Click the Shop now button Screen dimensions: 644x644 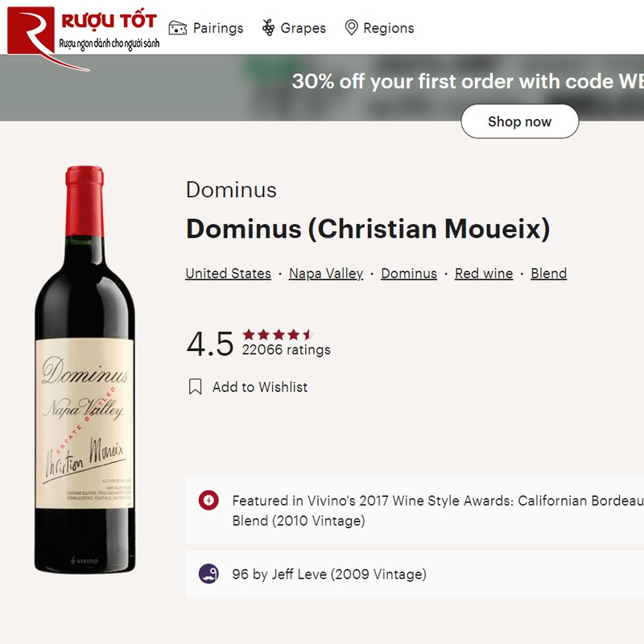519,122
